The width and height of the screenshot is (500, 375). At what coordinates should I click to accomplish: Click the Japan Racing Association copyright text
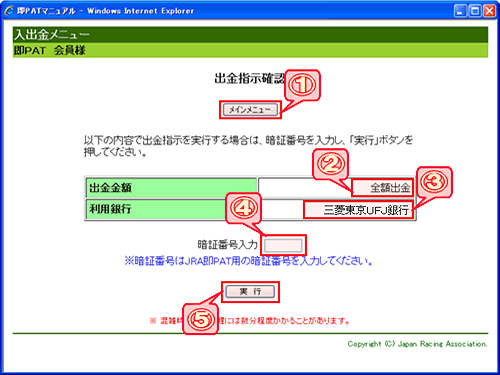point(417,344)
